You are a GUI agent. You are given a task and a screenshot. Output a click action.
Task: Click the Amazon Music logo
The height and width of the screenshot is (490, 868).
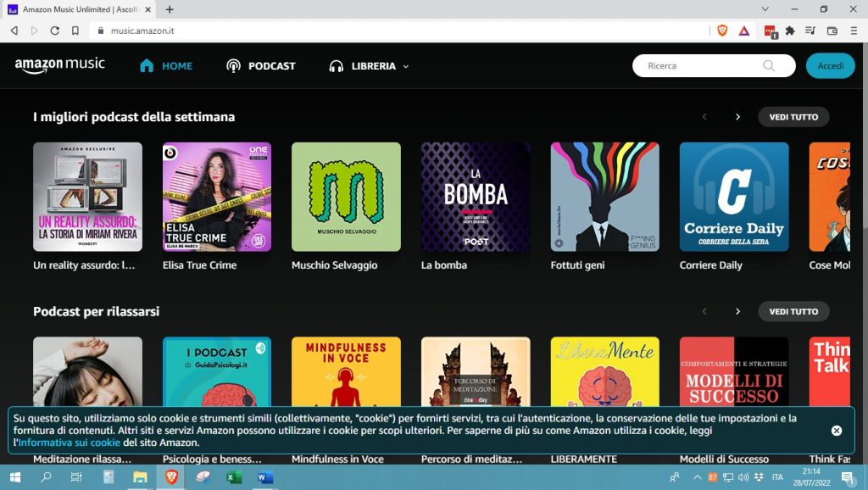point(59,64)
